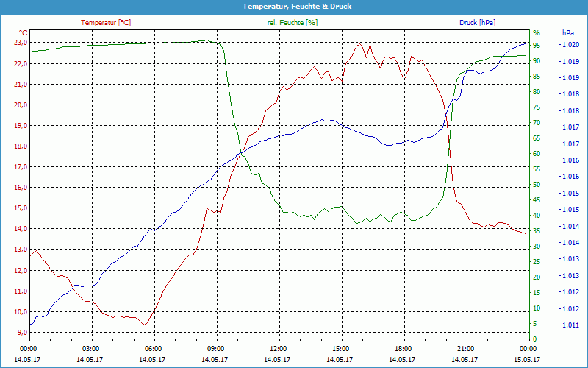Click the green "55" humidity axis value
This screenshot has width=588, height=368.
[537, 169]
